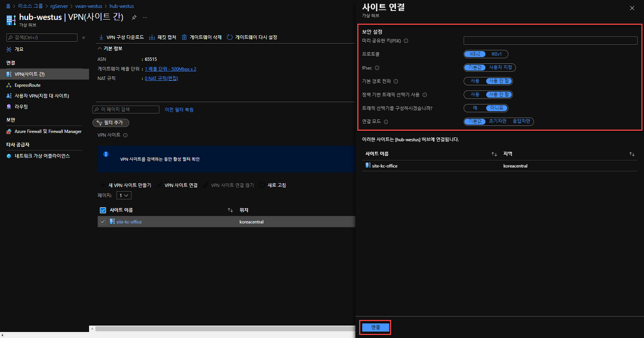The height and width of the screenshot is (338, 644).
Task: Click info icon beside 기본 경로 전파
Action: 395,81
